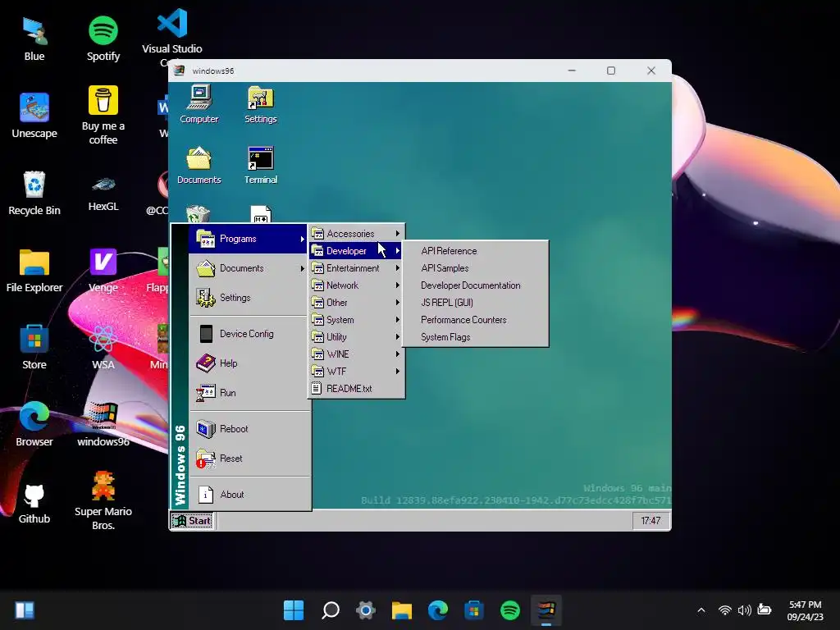Expand the WTF program folder

click(356, 372)
